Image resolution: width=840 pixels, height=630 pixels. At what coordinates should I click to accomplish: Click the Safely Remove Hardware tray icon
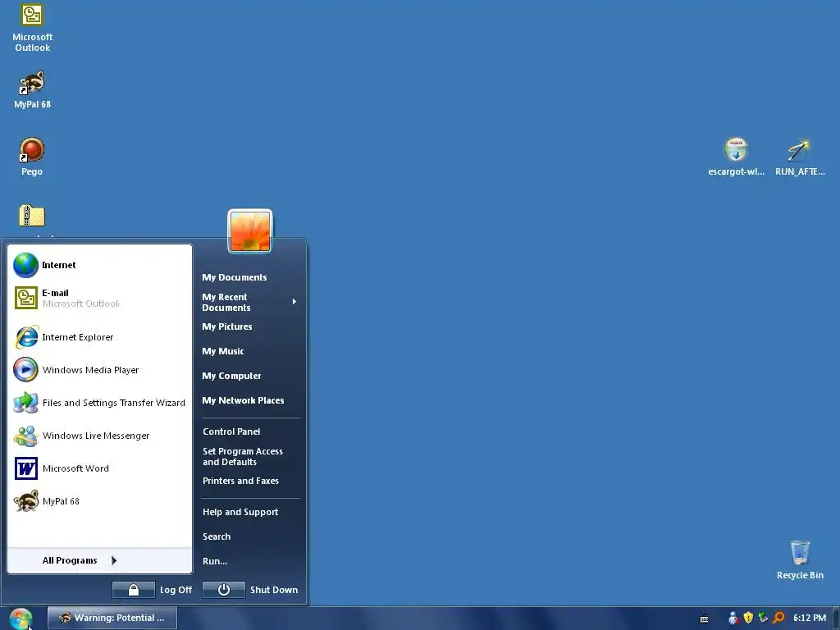(763, 618)
